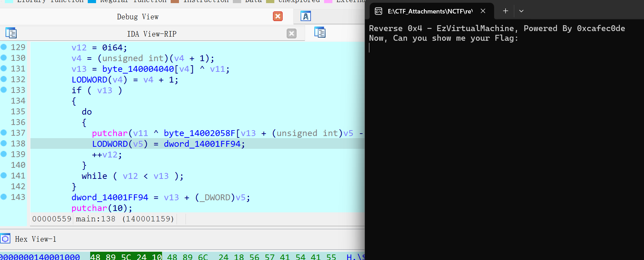The image size is (644, 260).
Task: Click the Hex View-1 panel icon
Action: [x=6, y=239]
